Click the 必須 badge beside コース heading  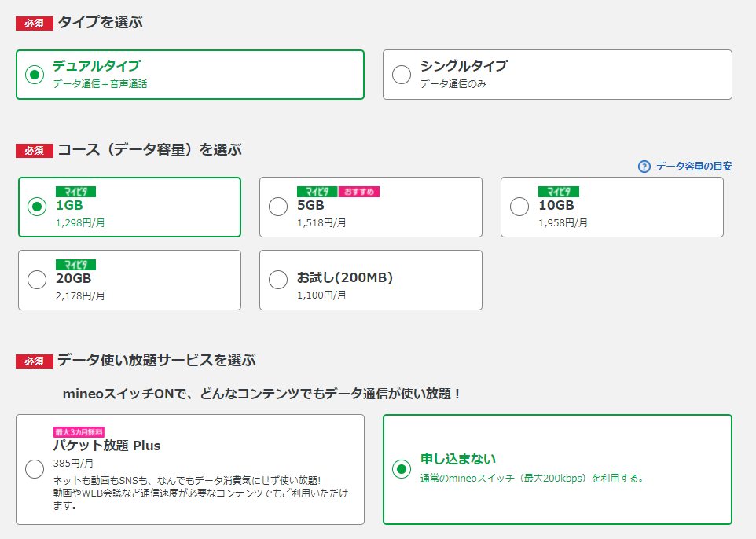[34, 151]
